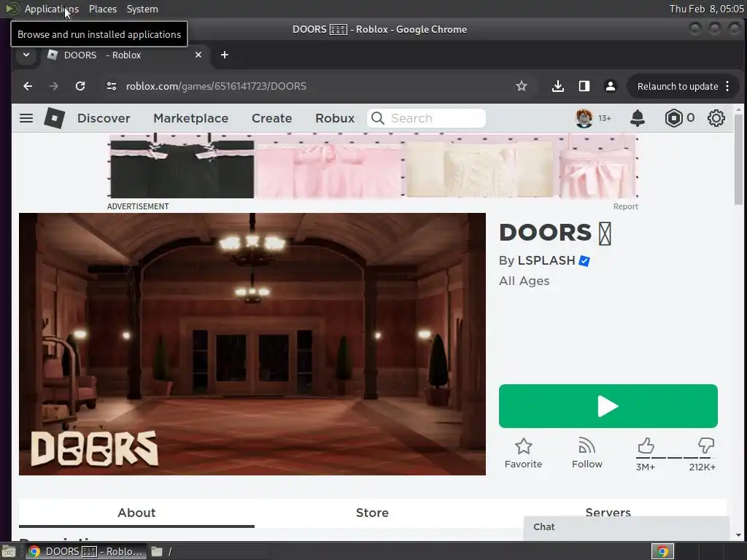
Task: Give DOORS a thumbs up
Action: click(646, 446)
